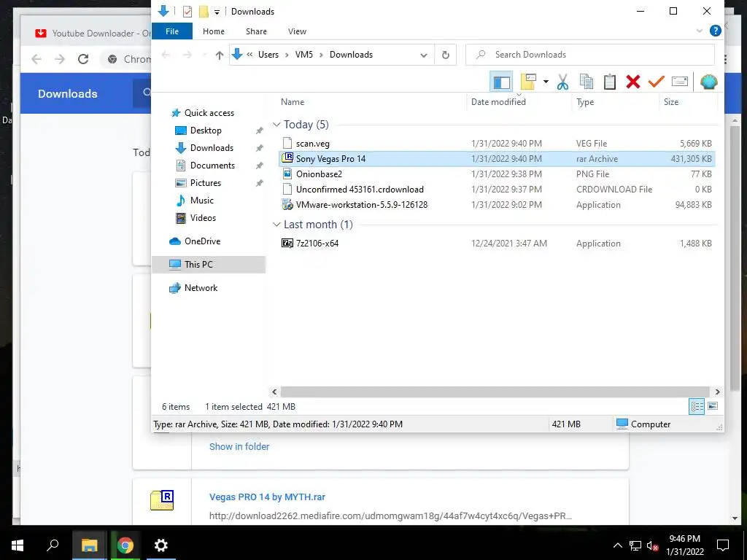
Task: Click the orange checkmark Properties icon
Action: 656,82
